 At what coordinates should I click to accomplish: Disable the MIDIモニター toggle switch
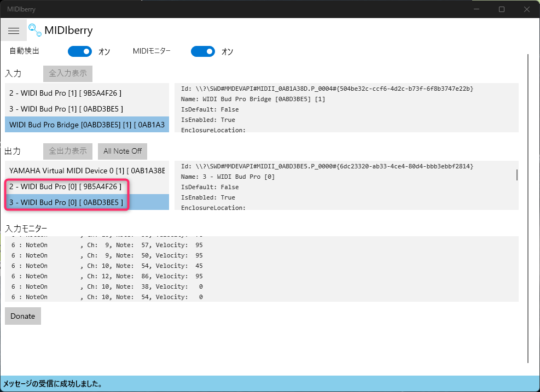202,51
